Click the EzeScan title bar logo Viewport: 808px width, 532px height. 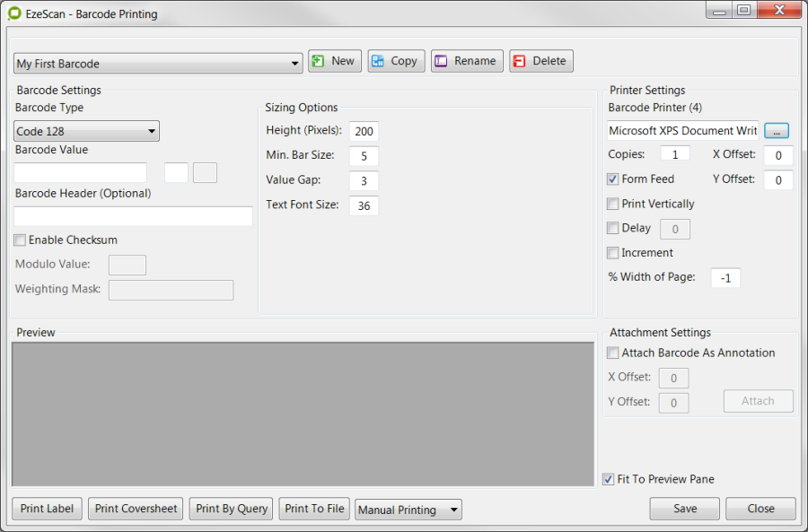pos(14,13)
